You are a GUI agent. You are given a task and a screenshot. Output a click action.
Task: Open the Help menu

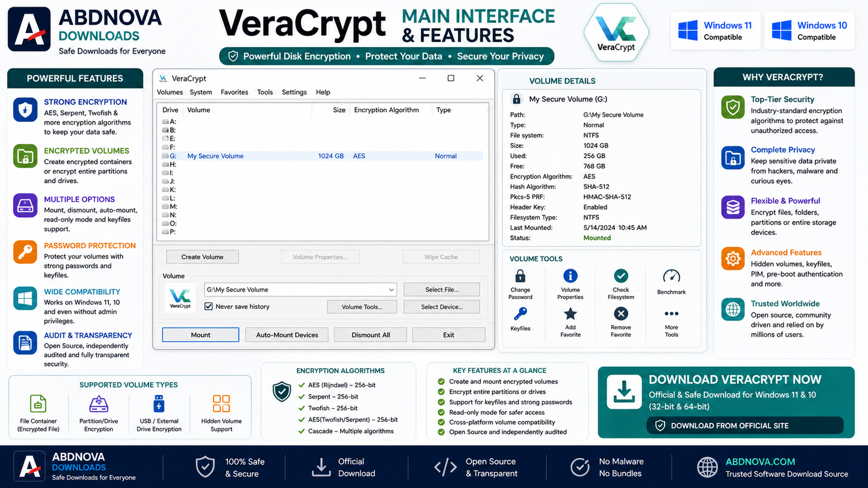(323, 92)
